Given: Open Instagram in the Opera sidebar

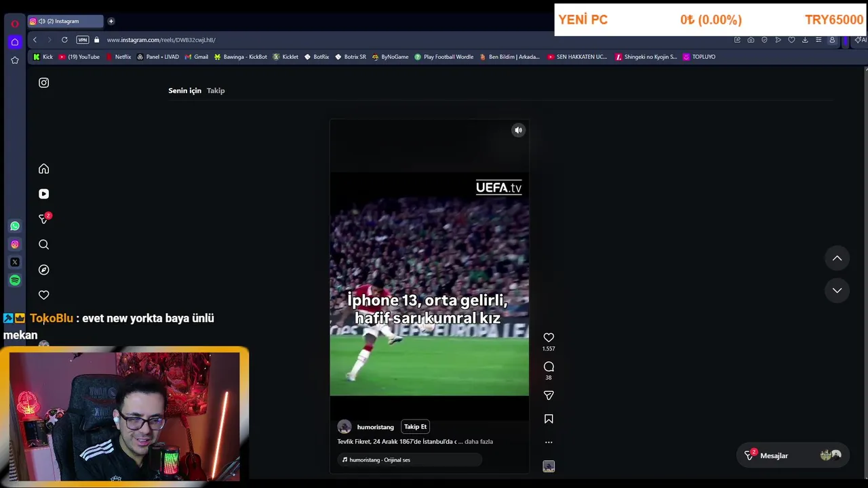Looking at the screenshot, I should (x=15, y=244).
